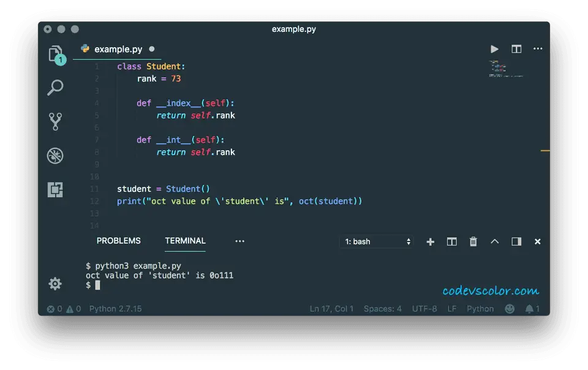This screenshot has height=370, width=588.
Task: Click line number 11 in gutter
Action: 94,189
